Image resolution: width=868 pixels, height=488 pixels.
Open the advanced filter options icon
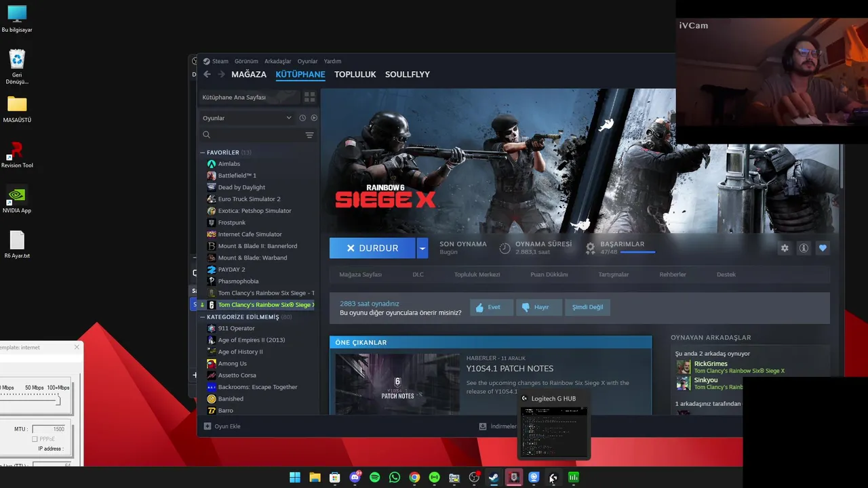coord(309,135)
